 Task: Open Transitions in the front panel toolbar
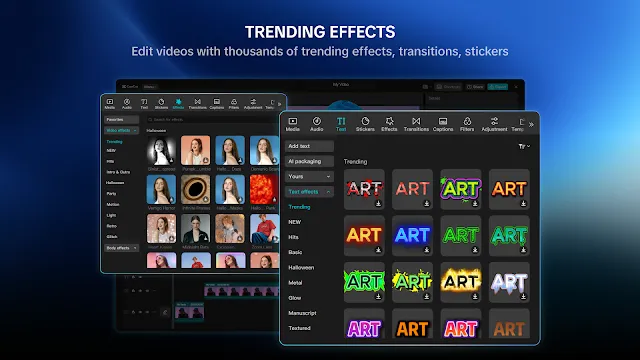point(416,124)
